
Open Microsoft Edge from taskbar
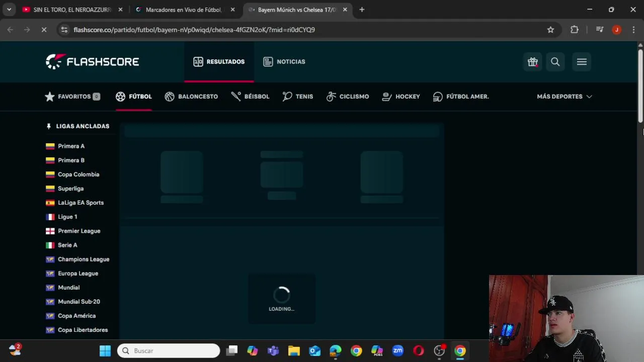point(336,351)
